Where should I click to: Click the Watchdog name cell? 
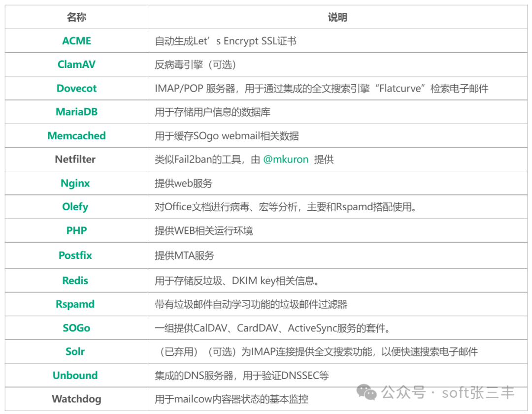coord(76,399)
